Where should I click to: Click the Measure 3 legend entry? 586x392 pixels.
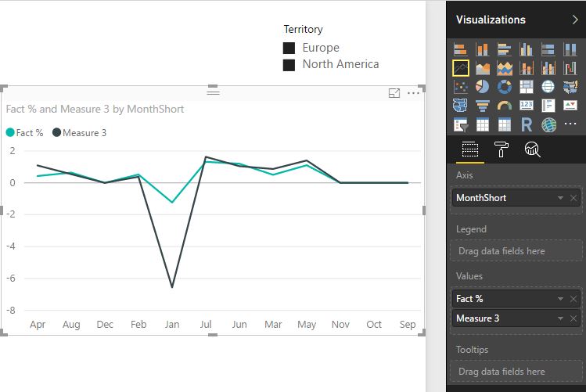(x=79, y=133)
